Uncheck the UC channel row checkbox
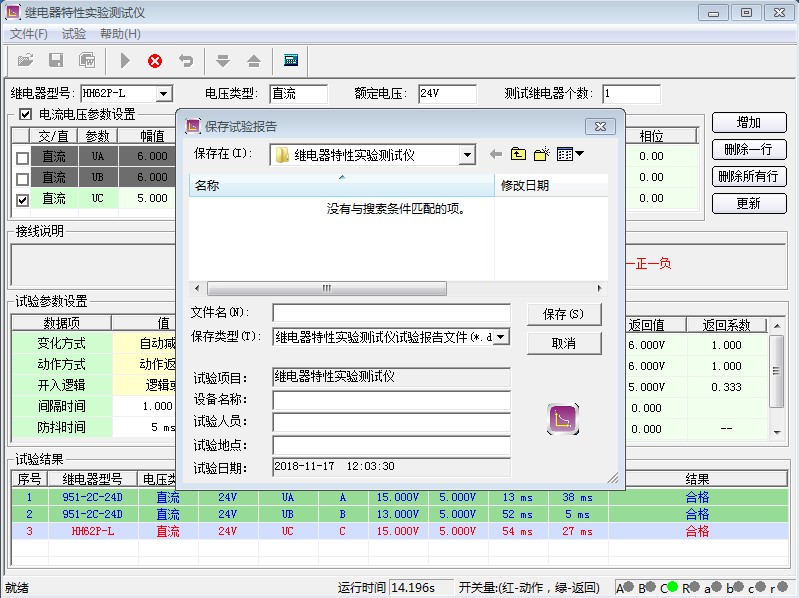Image resolution: width=799 pixels, height=598 pixels. [22, 200]
